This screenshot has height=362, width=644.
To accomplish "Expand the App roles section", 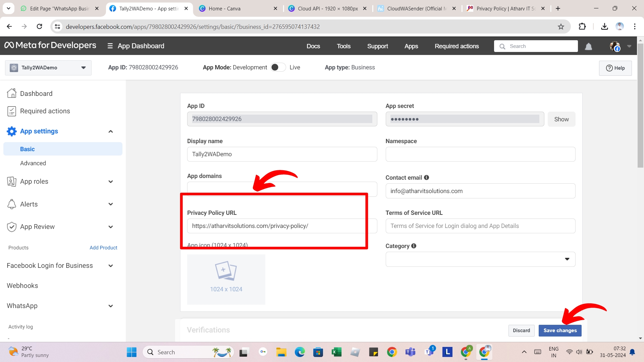I will point(111,182).
